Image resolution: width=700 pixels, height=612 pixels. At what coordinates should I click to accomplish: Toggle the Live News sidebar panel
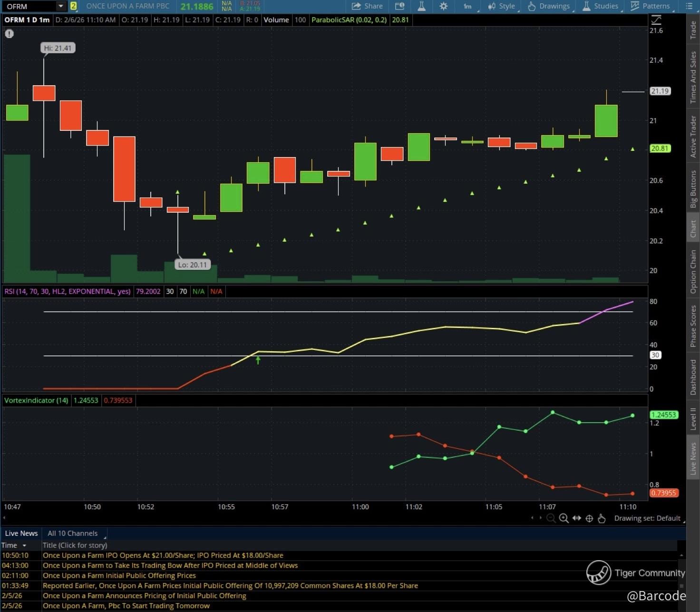tap(693, 458)
